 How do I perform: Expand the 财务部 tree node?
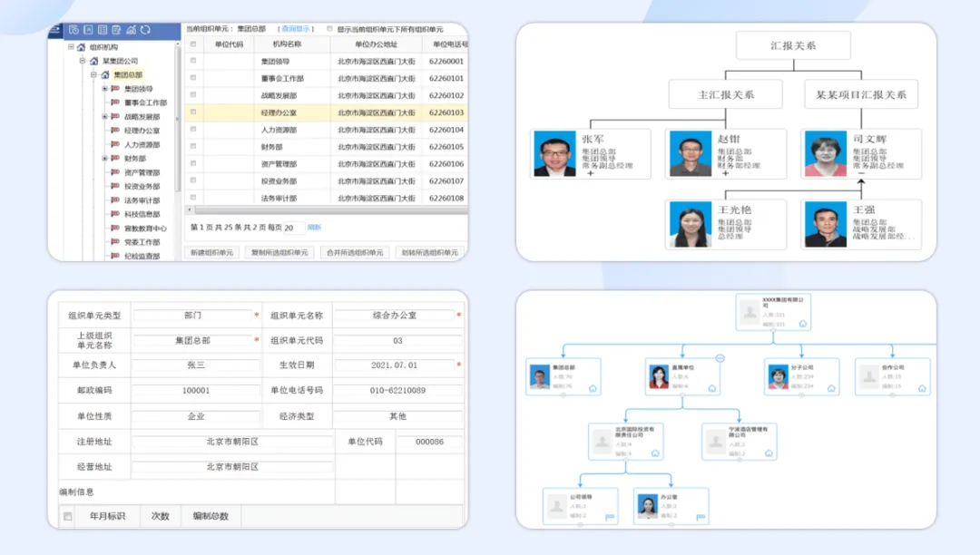105,159
